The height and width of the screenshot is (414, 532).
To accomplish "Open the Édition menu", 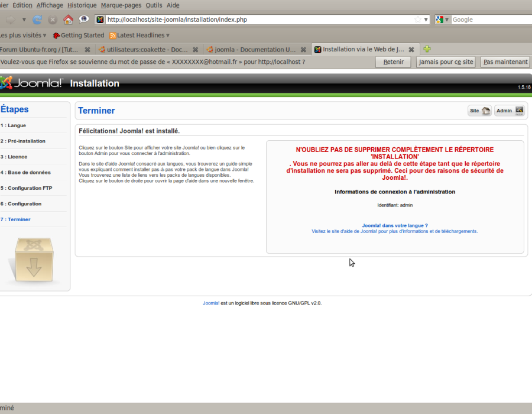I will coord(22,5).
